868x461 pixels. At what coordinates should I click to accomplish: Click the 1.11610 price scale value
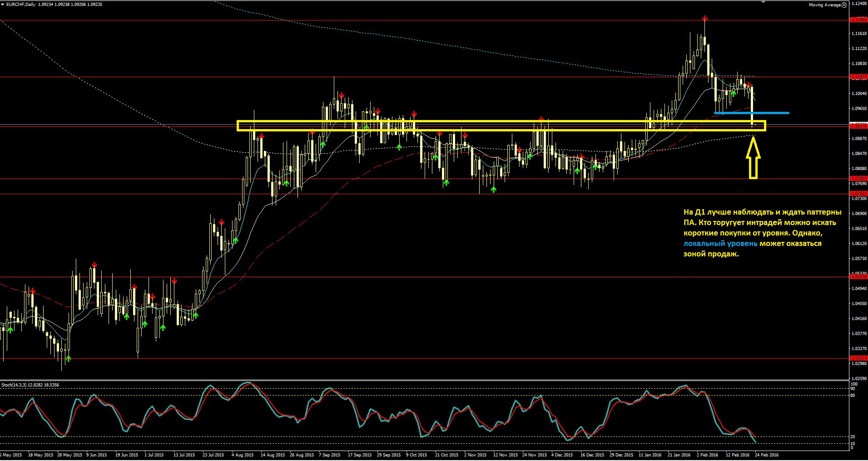pyautogui.click(x=859, y=34)
